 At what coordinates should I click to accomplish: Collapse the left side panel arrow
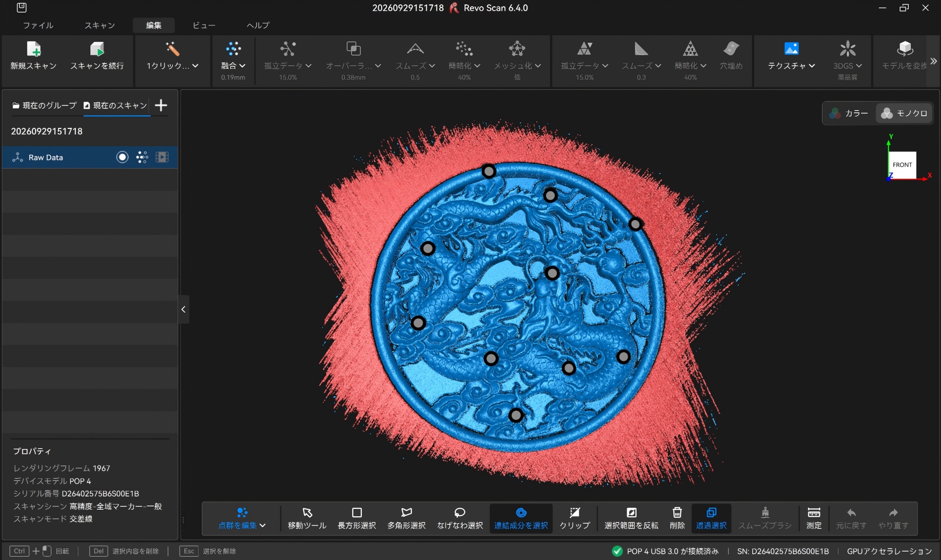pyautogui.click(x=183, y=309)
